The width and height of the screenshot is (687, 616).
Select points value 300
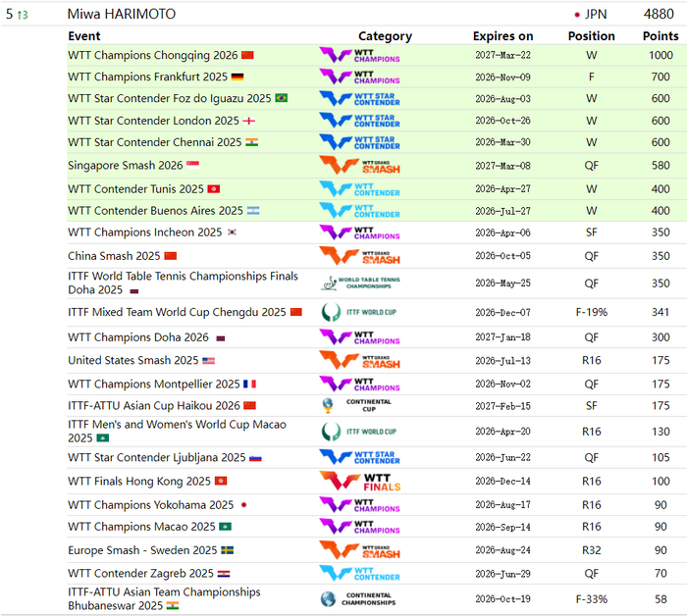pos(661,337)
